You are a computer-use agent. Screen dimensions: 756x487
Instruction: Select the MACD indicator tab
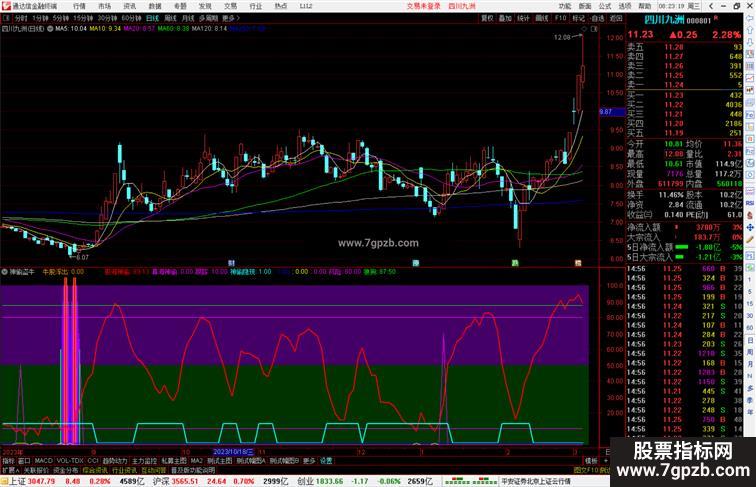[x=43, y=461]
